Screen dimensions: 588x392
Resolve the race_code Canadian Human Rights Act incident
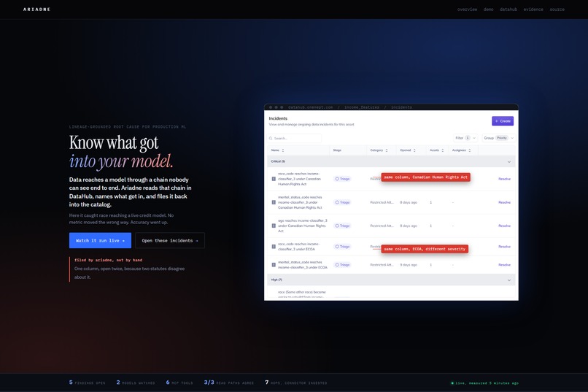(504, 179)
